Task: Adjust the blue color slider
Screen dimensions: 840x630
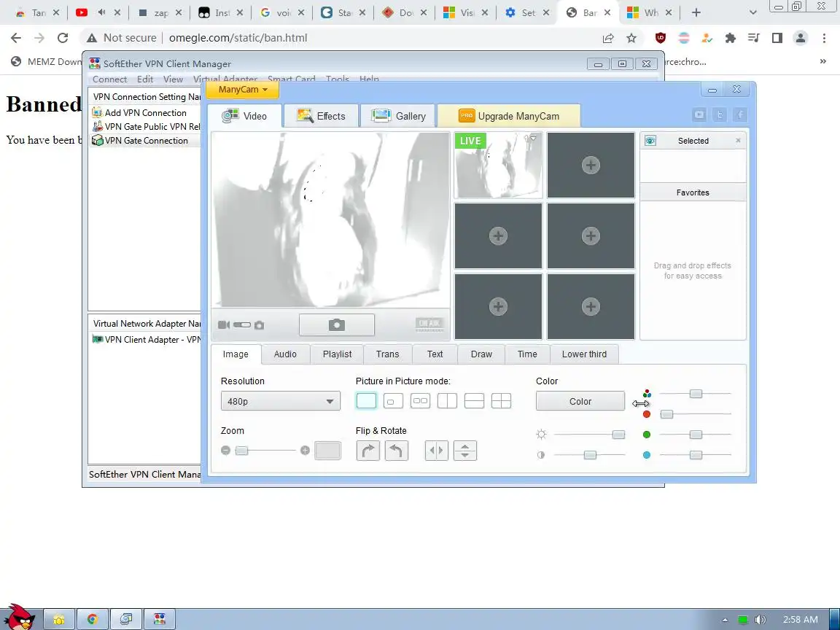Action: (x=696, y=455)
